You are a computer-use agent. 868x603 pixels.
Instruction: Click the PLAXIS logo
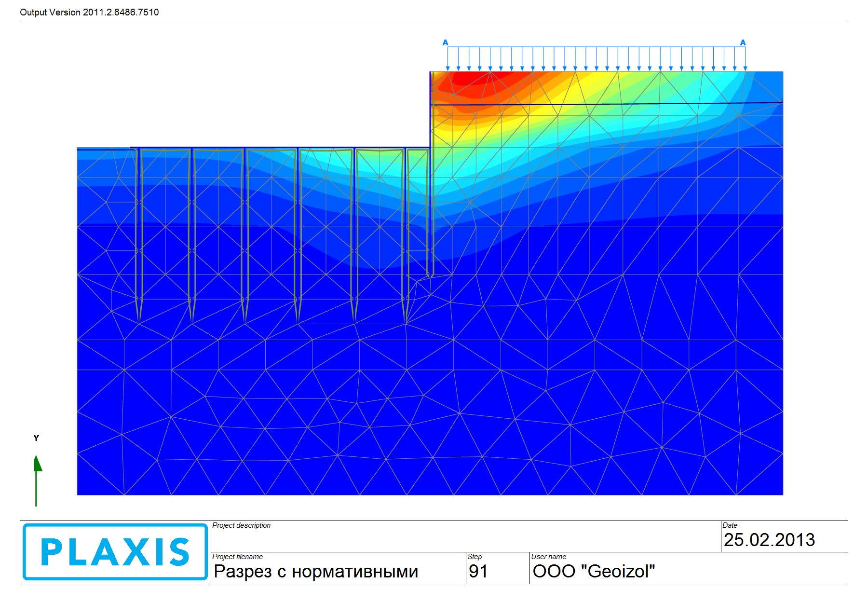(x=115, y=552)
